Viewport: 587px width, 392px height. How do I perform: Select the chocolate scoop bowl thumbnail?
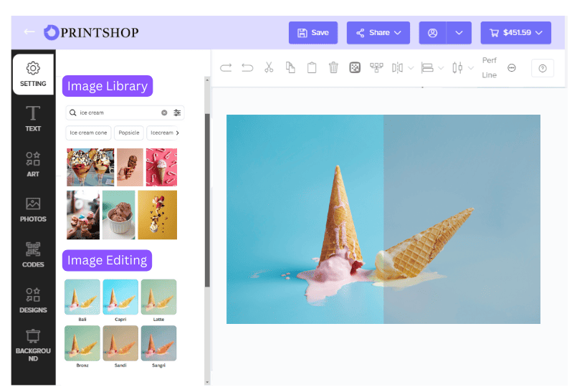(119, 215)
